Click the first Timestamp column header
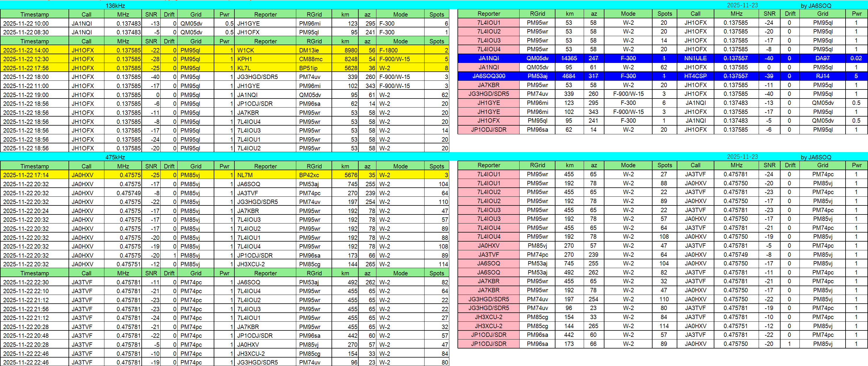The width and height of the screenshot is (868, 366). 34,15
